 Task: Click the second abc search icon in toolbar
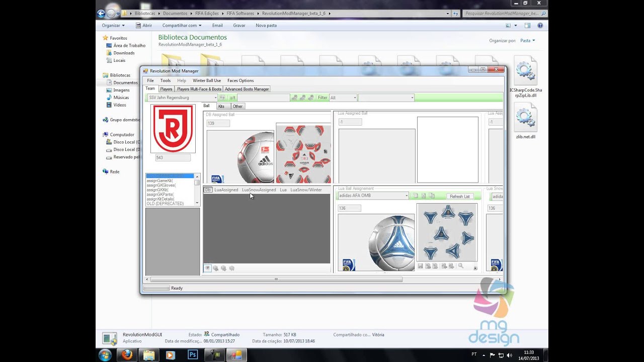click(x=302, y=98)
